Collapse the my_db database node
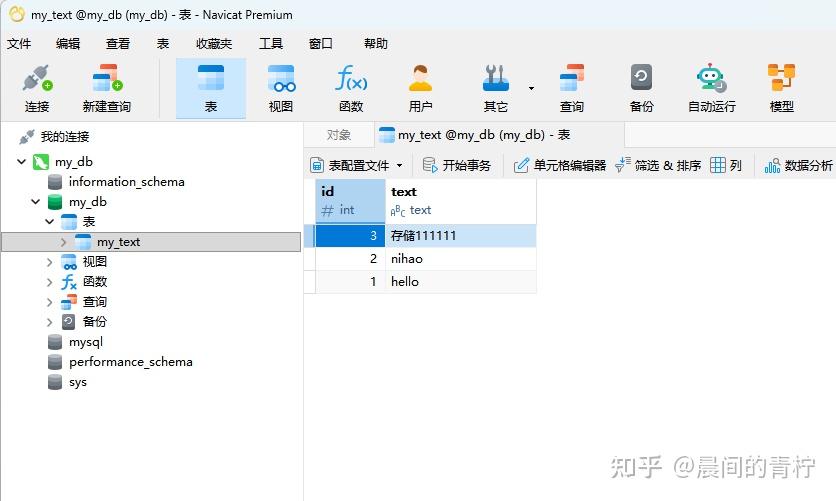Image resolution: width=836 pixels, height=501 pixels. point(35,201)
